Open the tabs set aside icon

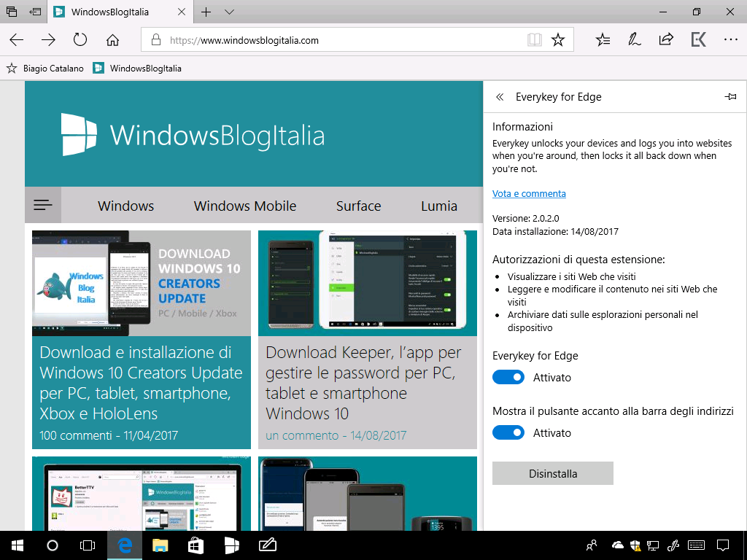(x=12, y=12)
